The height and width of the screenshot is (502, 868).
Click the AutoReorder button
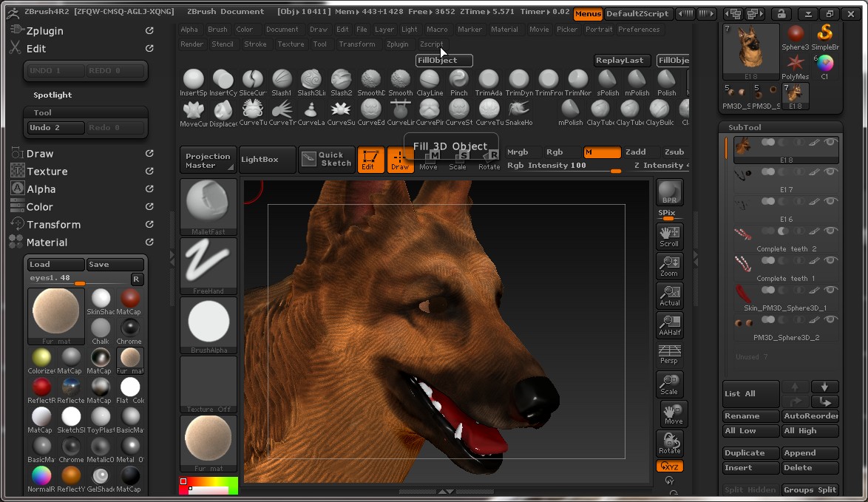[x=810, y=415]
